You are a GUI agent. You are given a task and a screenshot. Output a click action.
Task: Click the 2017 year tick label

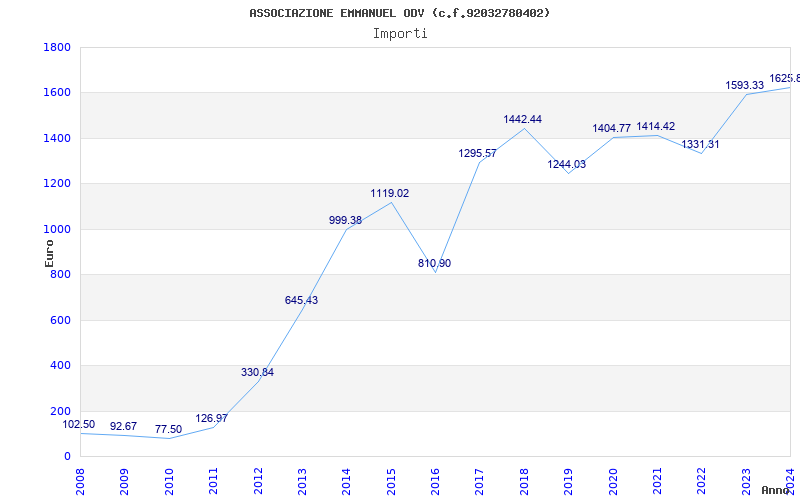tap(480, 482)
